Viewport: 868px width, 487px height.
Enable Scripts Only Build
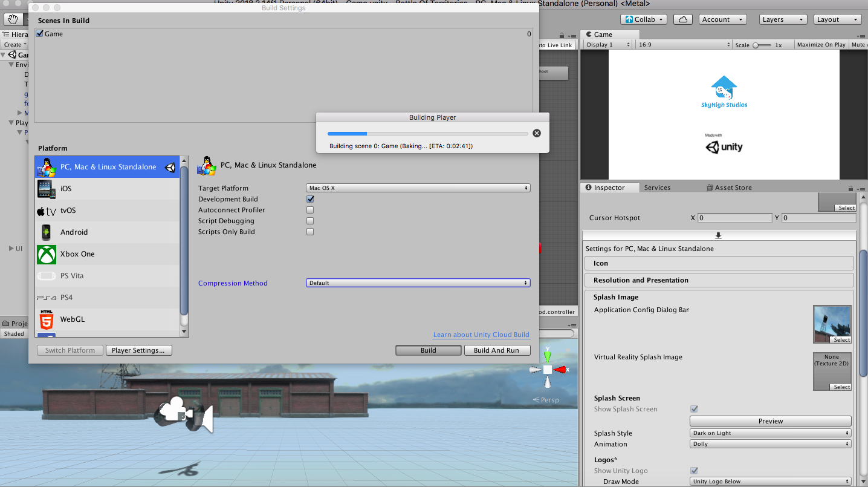point(310,232)
